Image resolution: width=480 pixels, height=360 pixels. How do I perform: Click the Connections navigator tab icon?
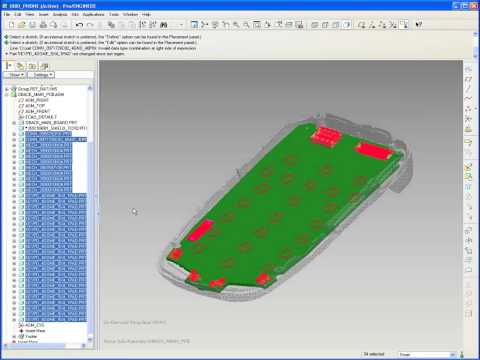click(x=44, y=66)
